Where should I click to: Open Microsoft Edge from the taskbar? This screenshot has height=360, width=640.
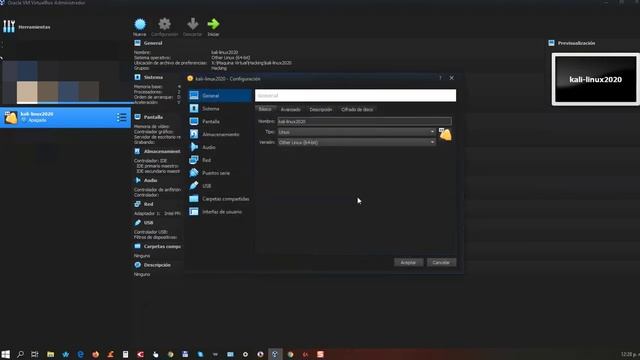[x=80, y=354]
